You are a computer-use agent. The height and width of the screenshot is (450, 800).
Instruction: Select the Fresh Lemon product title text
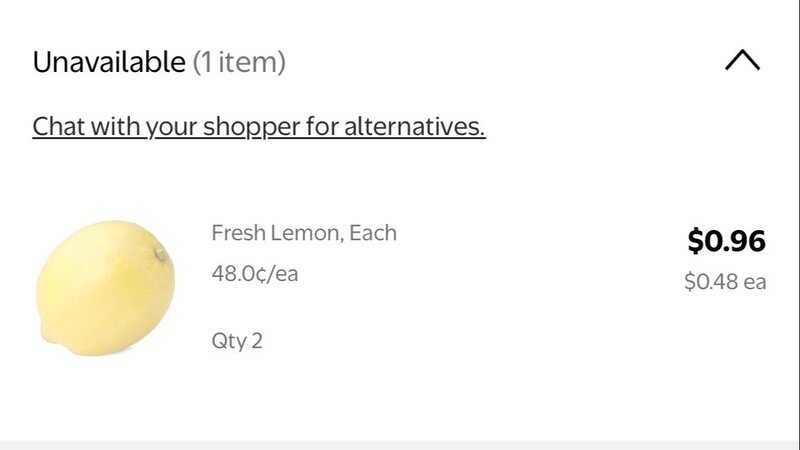tap(304, 233)
